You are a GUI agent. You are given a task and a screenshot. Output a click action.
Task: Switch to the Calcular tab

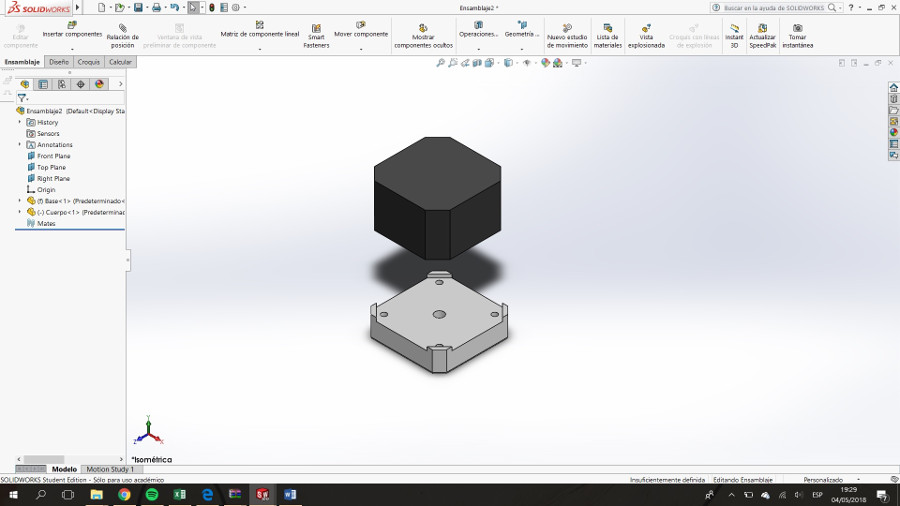[x=120, y=62]
